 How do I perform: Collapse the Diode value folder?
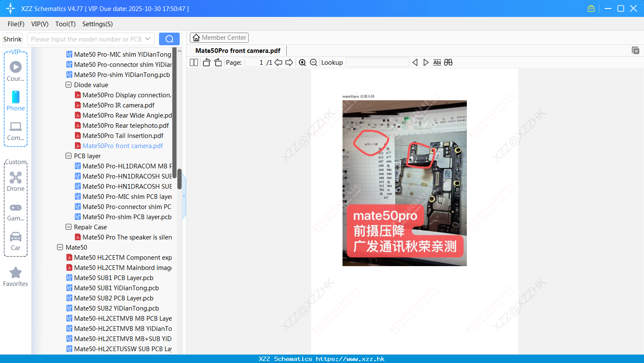coord(69,85)
